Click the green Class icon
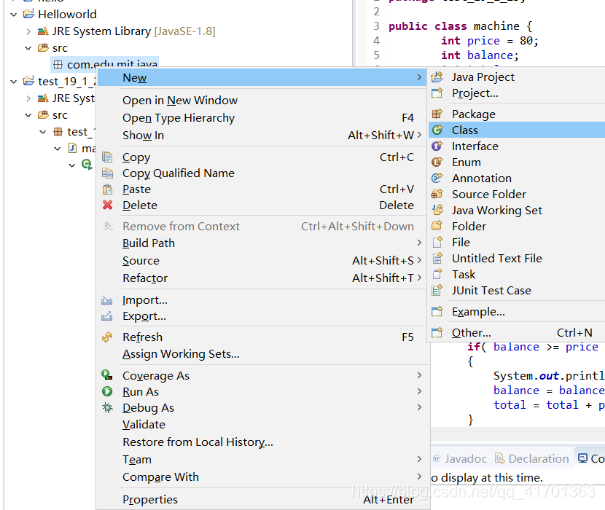This screenshot has width=605, height=510. click(437, 130)
